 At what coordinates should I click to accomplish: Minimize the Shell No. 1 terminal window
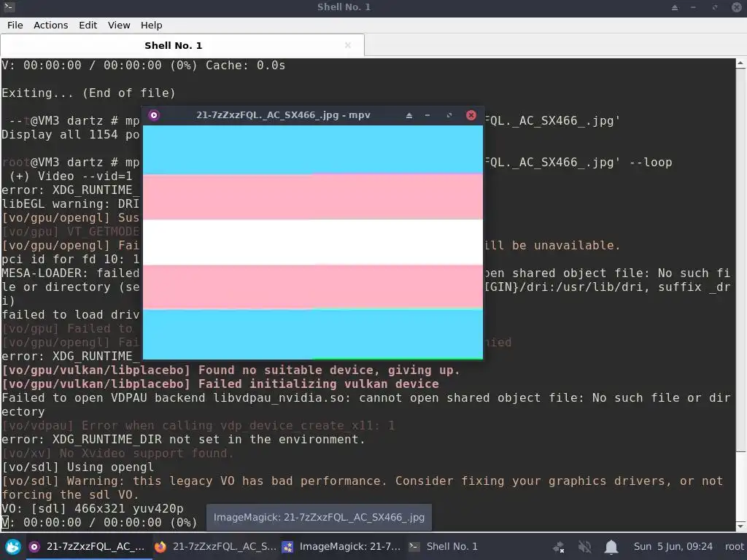pyautogui.click(x=693, y=7)
